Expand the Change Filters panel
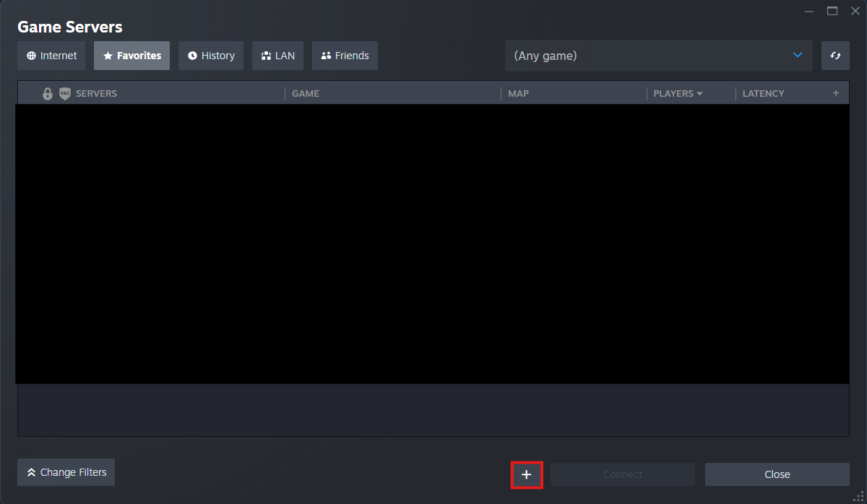The width and height of the screenshot is (867, 504). [x=66, y=472]
